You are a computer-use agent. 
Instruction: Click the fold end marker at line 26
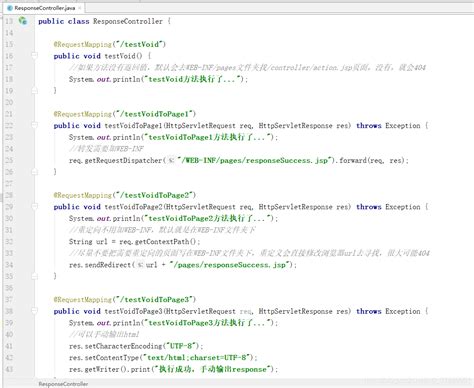34,171
